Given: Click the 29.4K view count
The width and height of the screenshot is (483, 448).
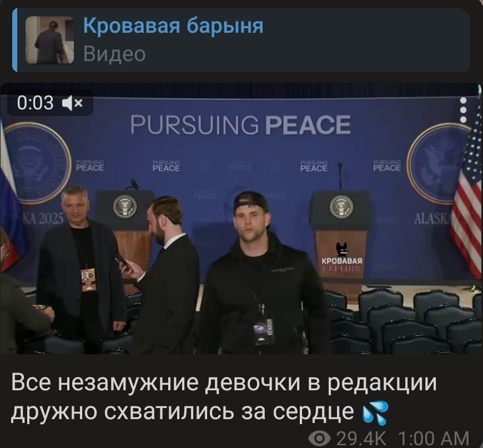Looking at the screenshot, I should coord(361,439).
